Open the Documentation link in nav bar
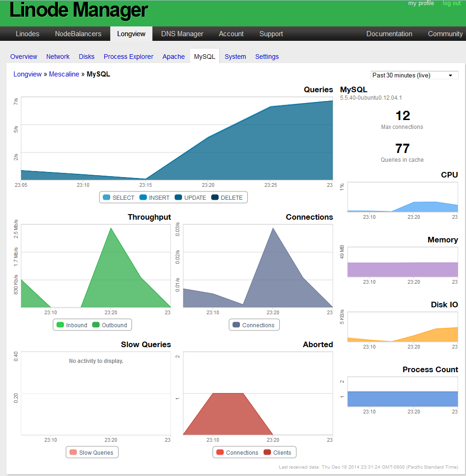 point(389,34)
